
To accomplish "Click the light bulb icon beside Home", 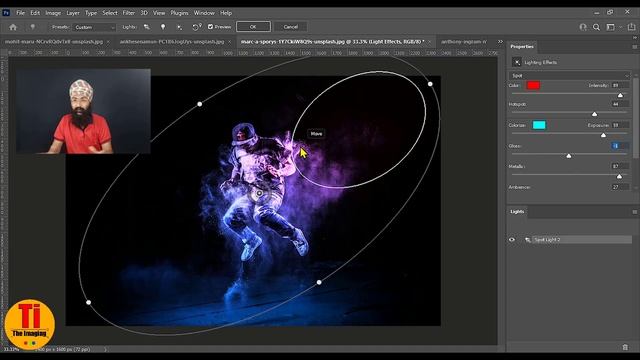I will 32,27.
